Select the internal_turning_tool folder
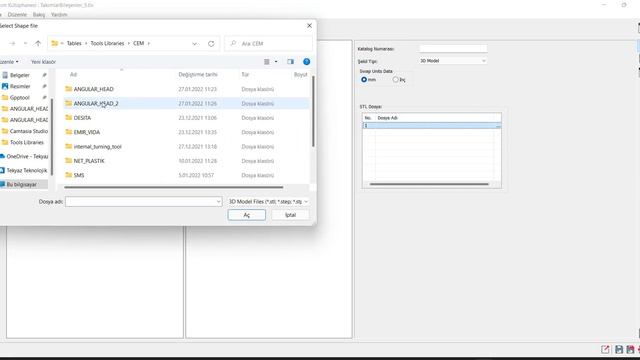This screenshot has width=640, height=360. click(x=98, y=147)
